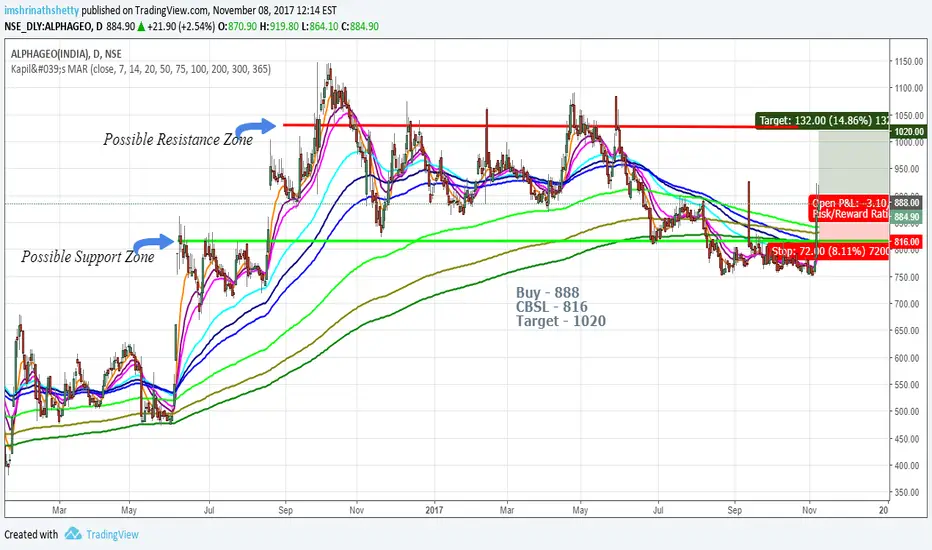Click the 'Target - 1020' note
This screenshot has width=932, height=550.
click(561, 321)
